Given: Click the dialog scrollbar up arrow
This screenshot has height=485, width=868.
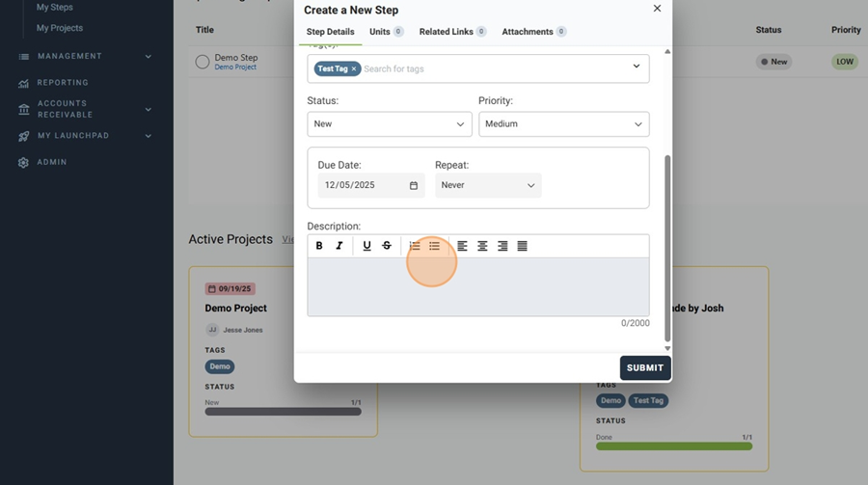Looking at the screenshot, I should pos(667,51).
